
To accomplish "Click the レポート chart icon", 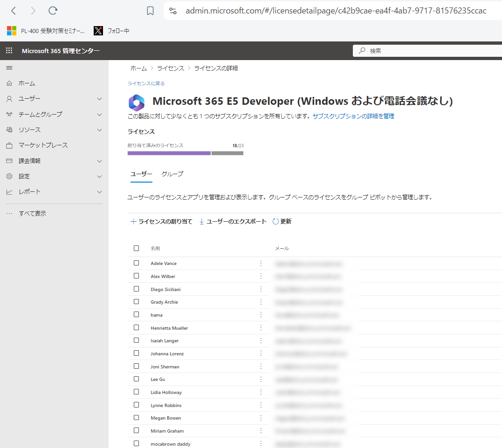I will (x=9, y=192).
